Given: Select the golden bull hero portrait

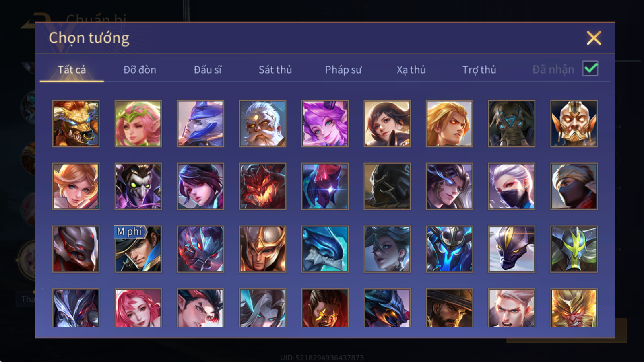Looking at the screenshot, I should click(76, 123).
